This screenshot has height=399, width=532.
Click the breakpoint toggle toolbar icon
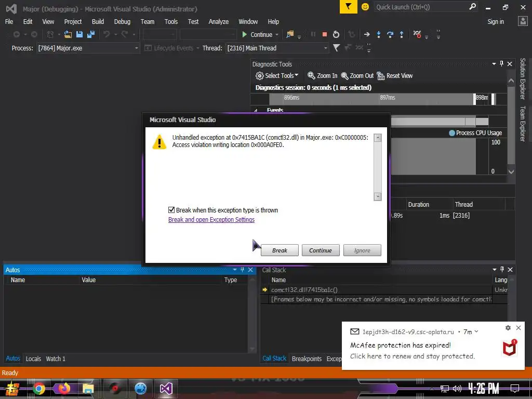417,34
